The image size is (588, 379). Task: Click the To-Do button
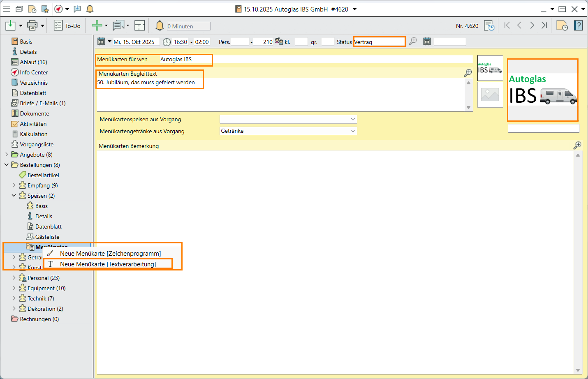pyautogui.click(x=67, y=26)
